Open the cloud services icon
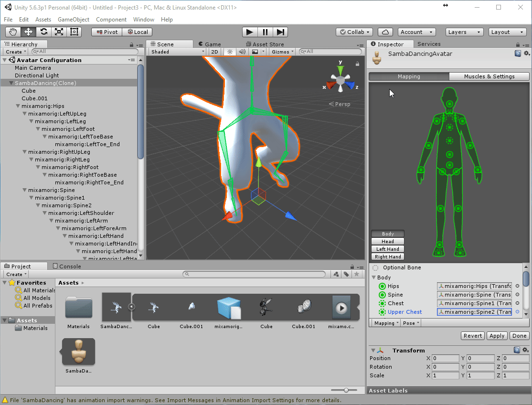532x405 pixels. pos(385,32)
